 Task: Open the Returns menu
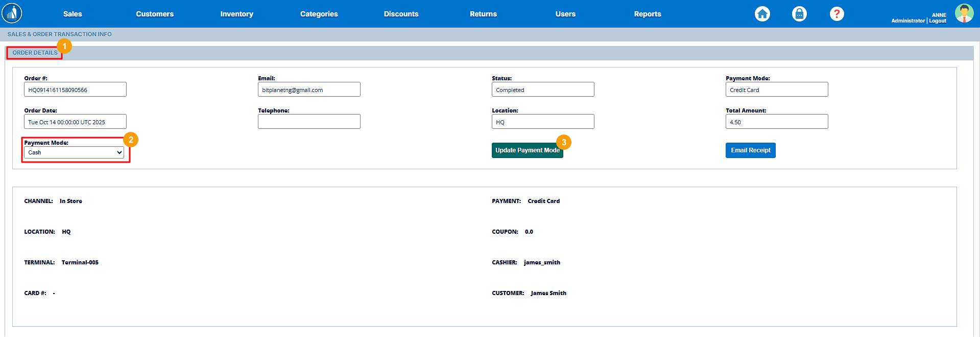tap(483, 14)
